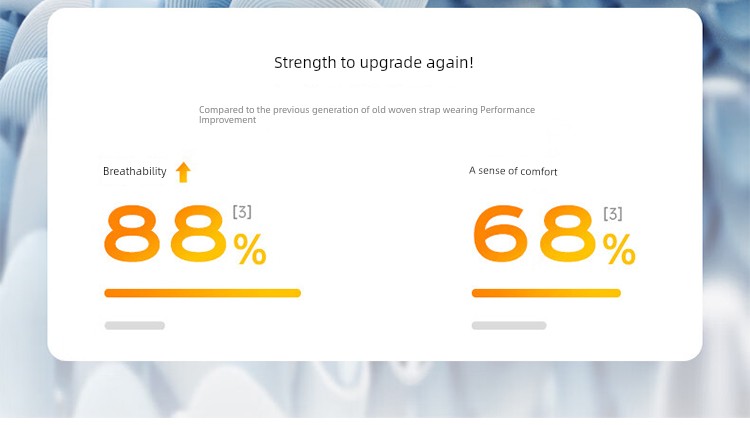Screen dimensions: 750x425
Task: Click the large 88 figure
Action: [x=165, y=234]
